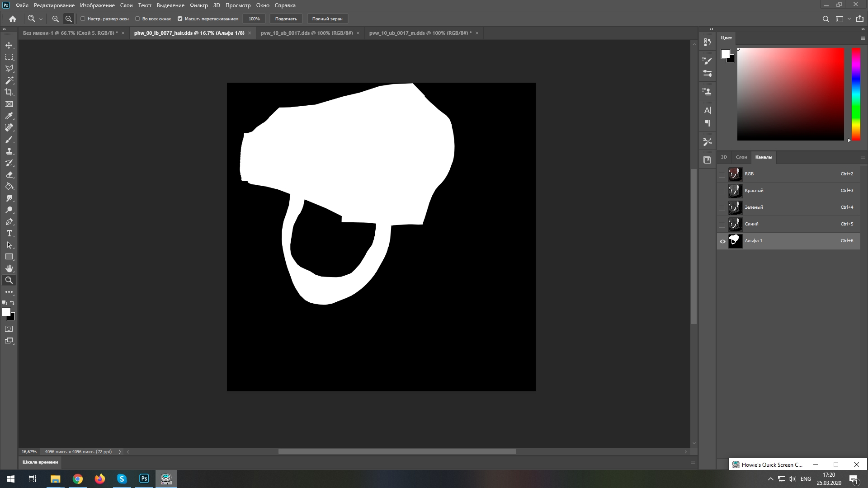Click the hue spectrum slider strip
The height and width of the screenshot is (488, 868).
pyautogui.click(x=856, y=94)
